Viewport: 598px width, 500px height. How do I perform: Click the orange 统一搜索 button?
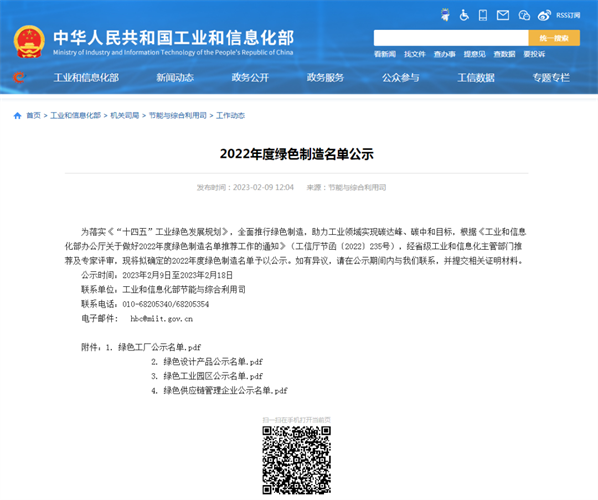tap(554, 38)
